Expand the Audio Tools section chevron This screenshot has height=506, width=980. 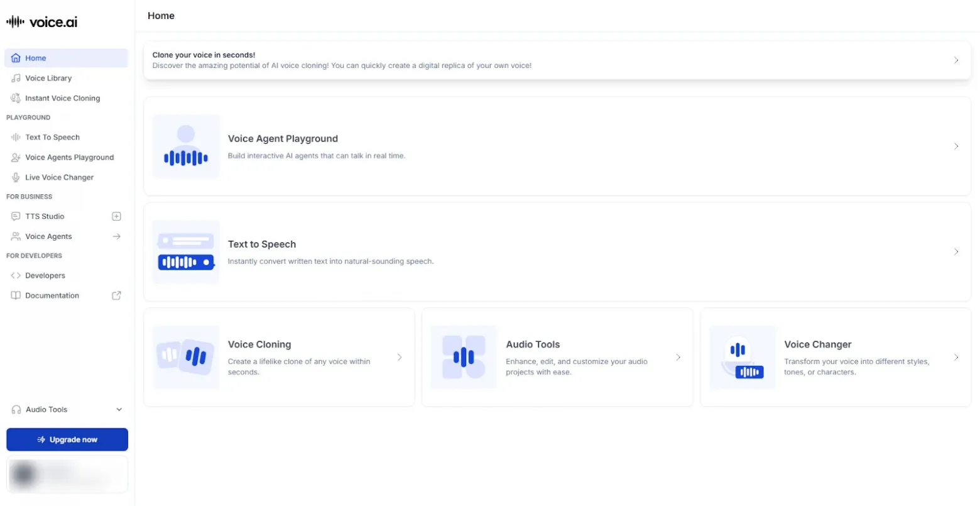pos(119,409)
